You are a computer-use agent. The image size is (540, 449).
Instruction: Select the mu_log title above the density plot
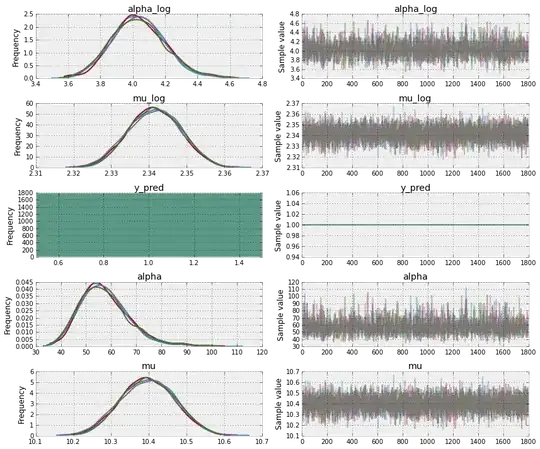coord(149,98)
